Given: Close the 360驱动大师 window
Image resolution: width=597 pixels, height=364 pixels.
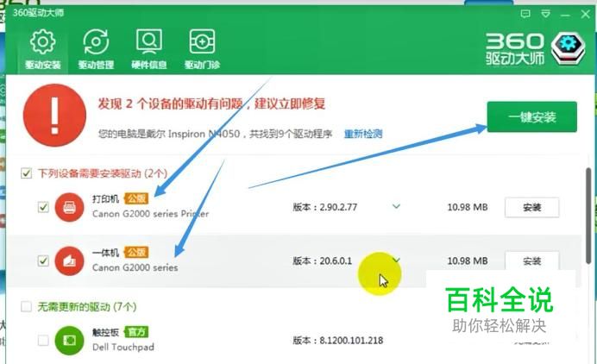Looking at the screenshot, I should pos(585,14).
